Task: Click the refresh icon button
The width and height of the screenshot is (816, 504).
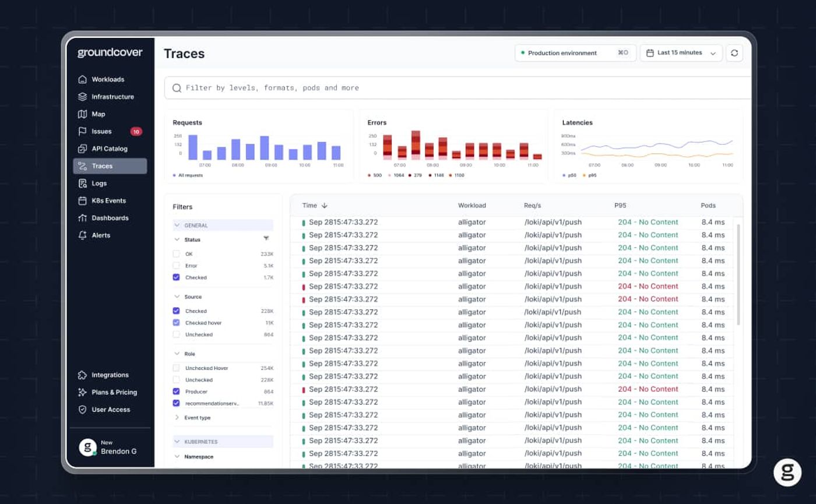Action: [x=734, y=53]
